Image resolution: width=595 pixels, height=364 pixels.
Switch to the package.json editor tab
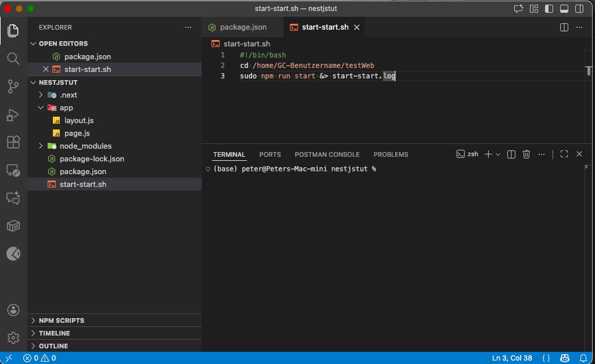tap(242, 27)
